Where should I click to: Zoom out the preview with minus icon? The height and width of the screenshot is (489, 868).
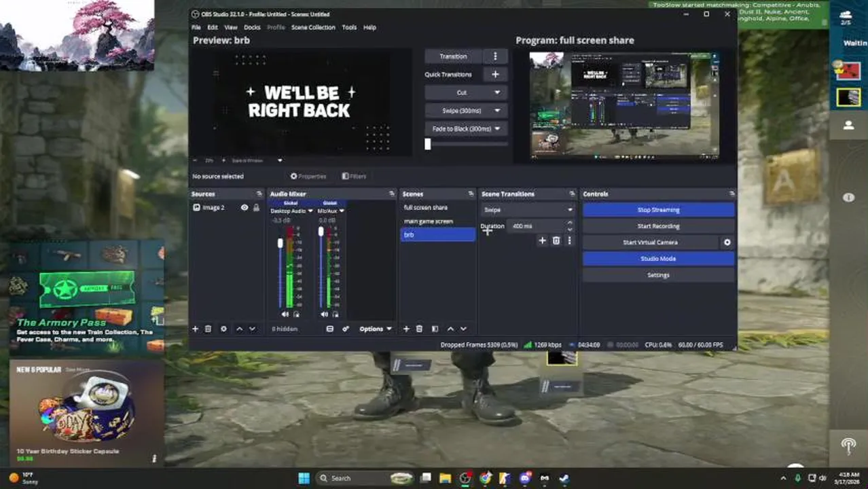[x=195, y=160]
